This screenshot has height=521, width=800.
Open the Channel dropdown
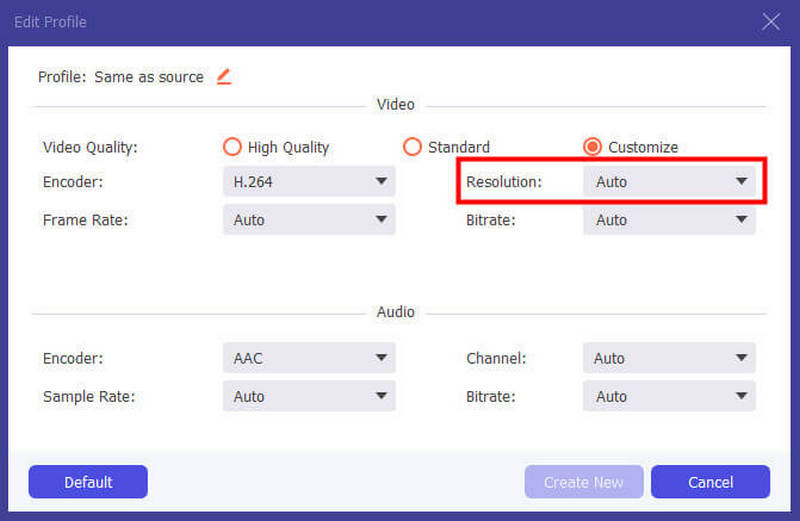point(669,358)
